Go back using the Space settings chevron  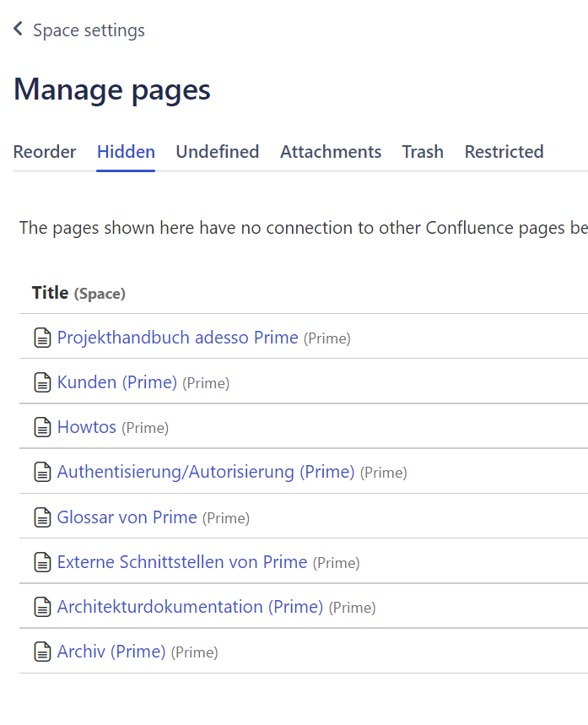[x=19, y=30]
